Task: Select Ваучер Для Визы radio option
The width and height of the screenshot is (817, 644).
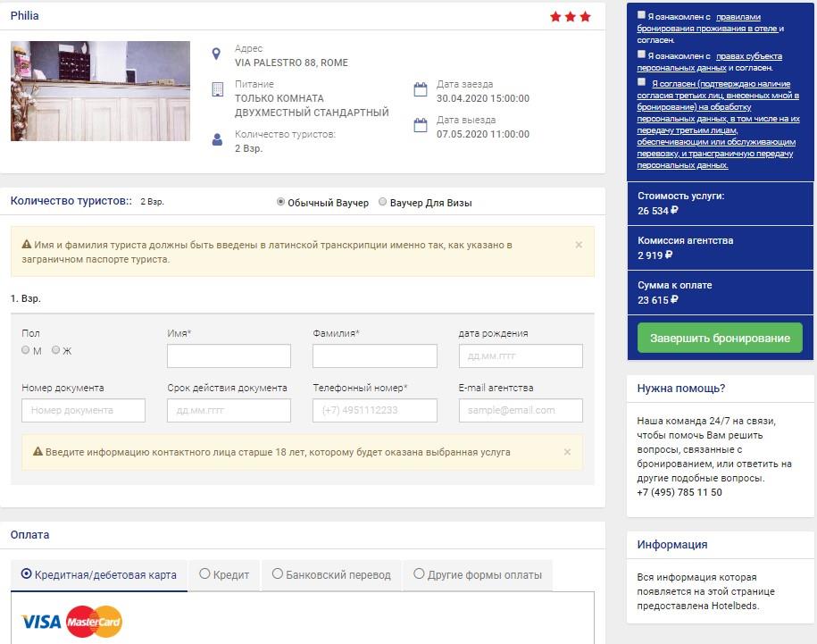Action: [x=382, y=202]
